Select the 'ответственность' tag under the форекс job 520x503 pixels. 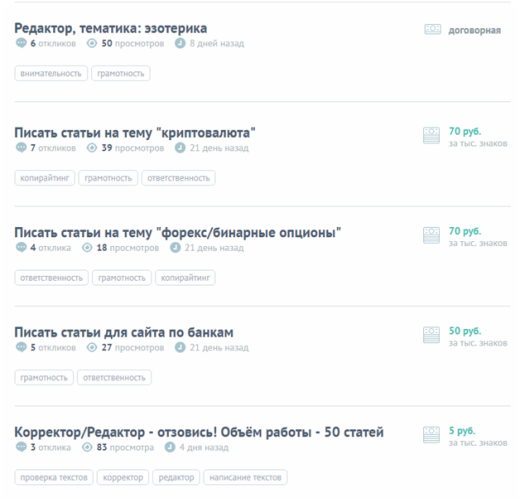(x=51, y=278)
